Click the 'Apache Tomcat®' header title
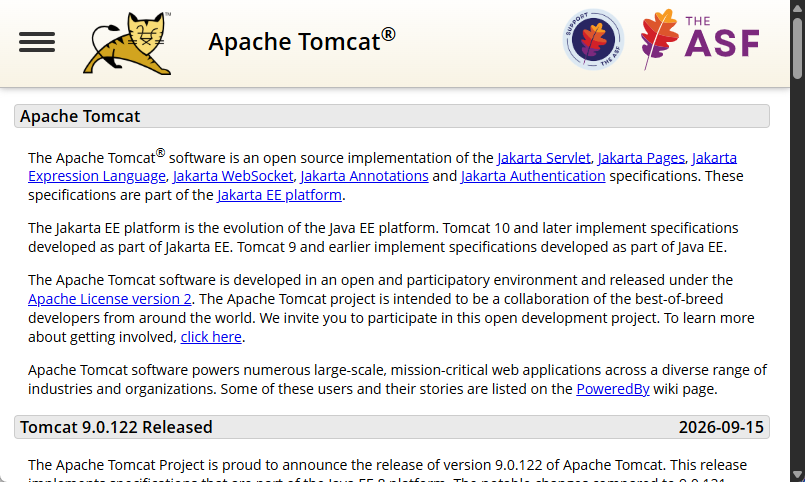Screen dimensions: 805x482 [302, 41]
